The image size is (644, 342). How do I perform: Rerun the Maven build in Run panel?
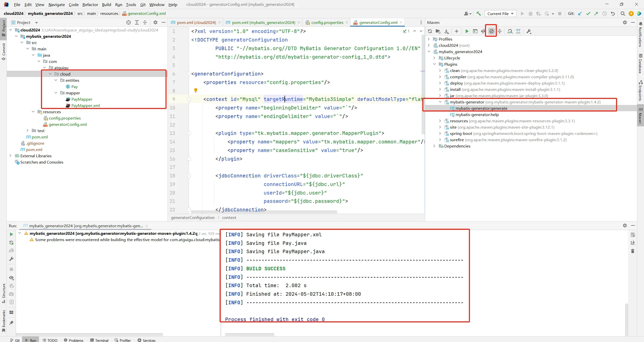coord(11,234)
